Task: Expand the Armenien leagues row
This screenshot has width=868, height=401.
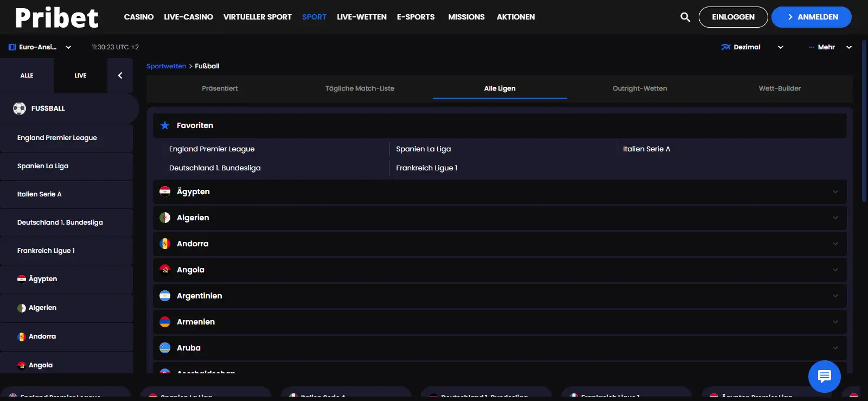Action: [x=500, y=322]
